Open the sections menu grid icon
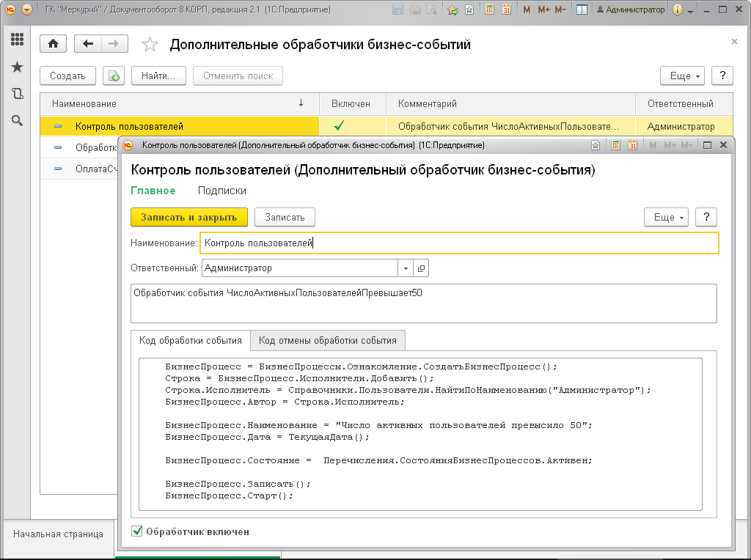Image resolution: width=751 pixels, height=560 pixels. [18, 40]
